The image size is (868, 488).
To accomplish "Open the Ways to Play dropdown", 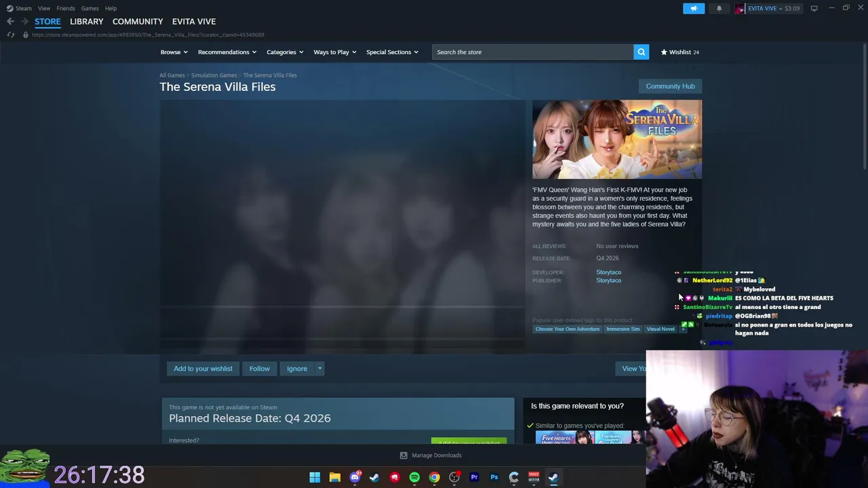I will (335, 52).
